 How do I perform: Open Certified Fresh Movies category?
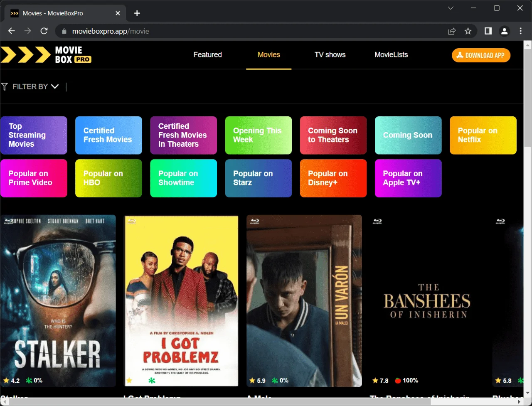pyautogui.click(x=108, y=135)
